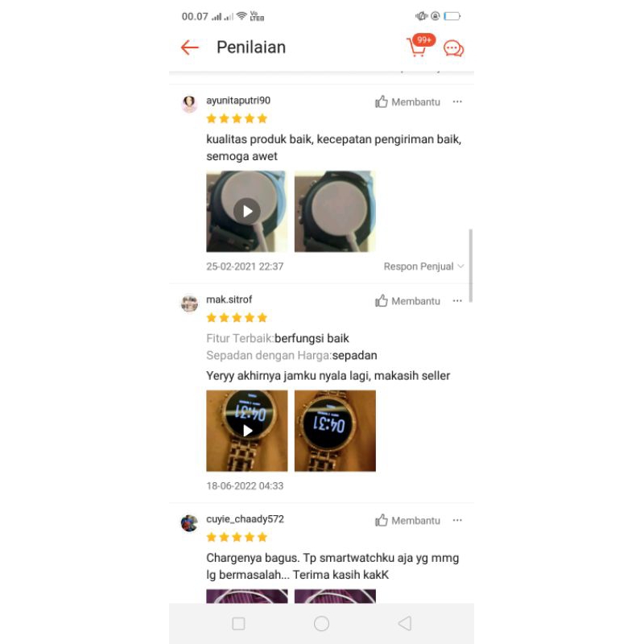
Task: Mark cuyie_chaady572's review as Membantu
Action: click(407, 520)
